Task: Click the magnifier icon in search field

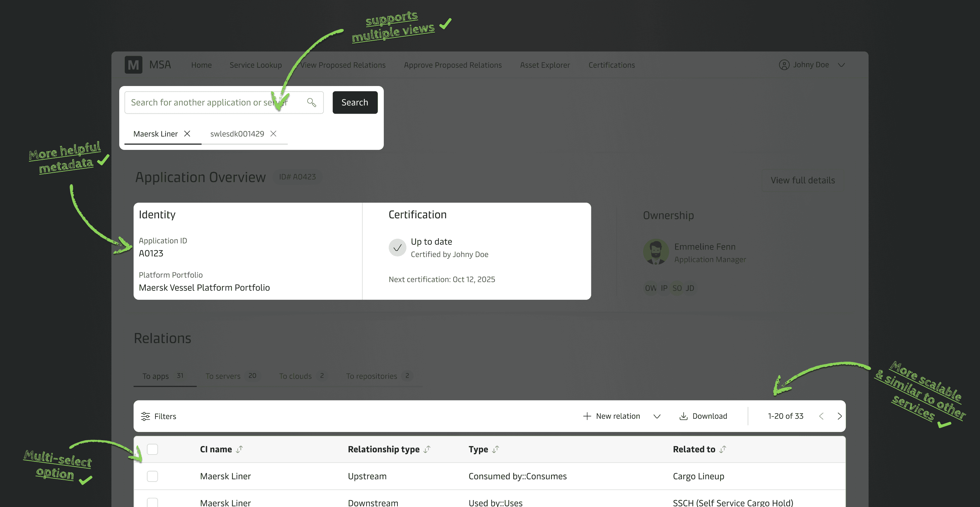Action: [311, 102]
